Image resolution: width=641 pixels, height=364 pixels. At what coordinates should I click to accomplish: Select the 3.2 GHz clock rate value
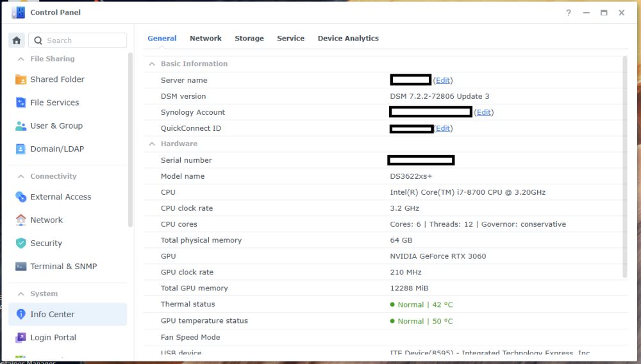(x=404, y=208)
